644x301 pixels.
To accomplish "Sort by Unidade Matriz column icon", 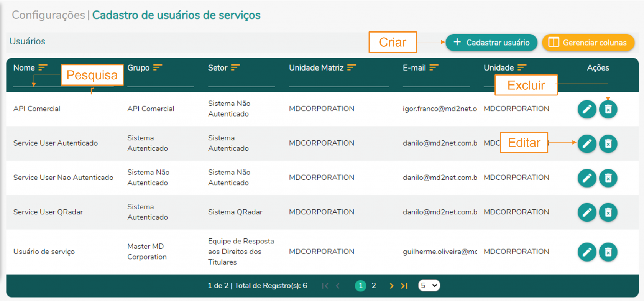I will (352, 67).
